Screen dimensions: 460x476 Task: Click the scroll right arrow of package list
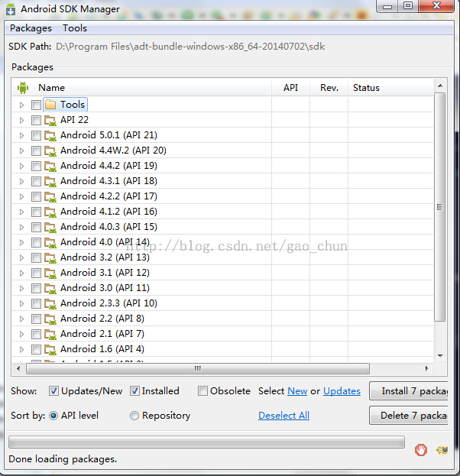(426, 368)
